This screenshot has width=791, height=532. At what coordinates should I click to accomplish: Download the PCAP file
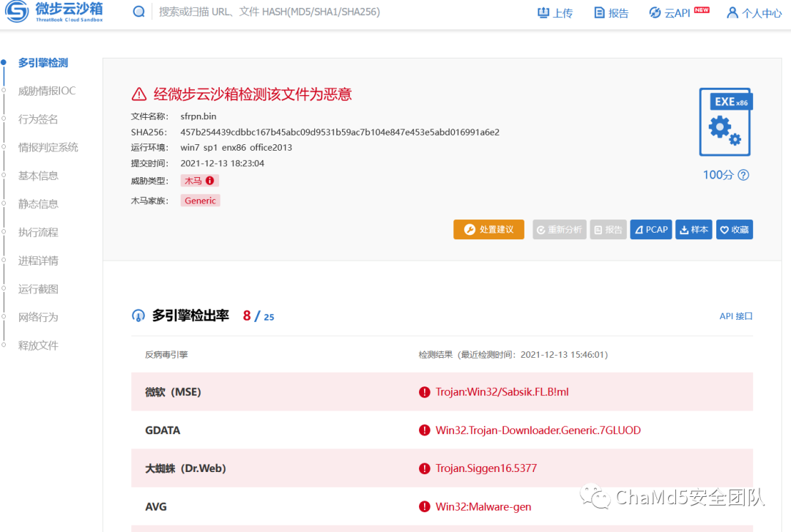coord(651,230)
